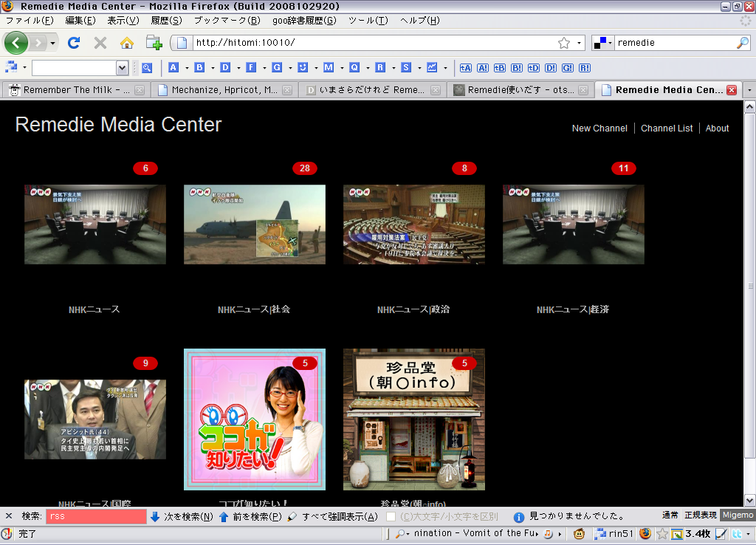
Task: Open the goo logo menu dropdown arrow
Action: point(24,68)
